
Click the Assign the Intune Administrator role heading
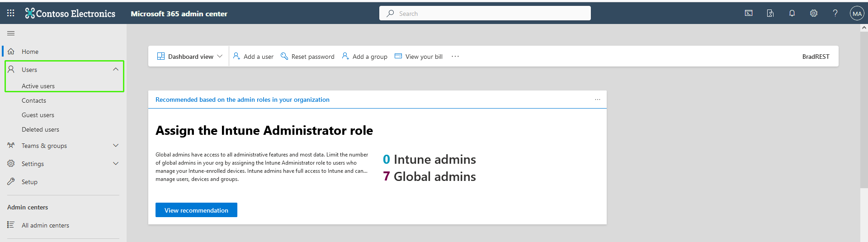tap(264, 130)
